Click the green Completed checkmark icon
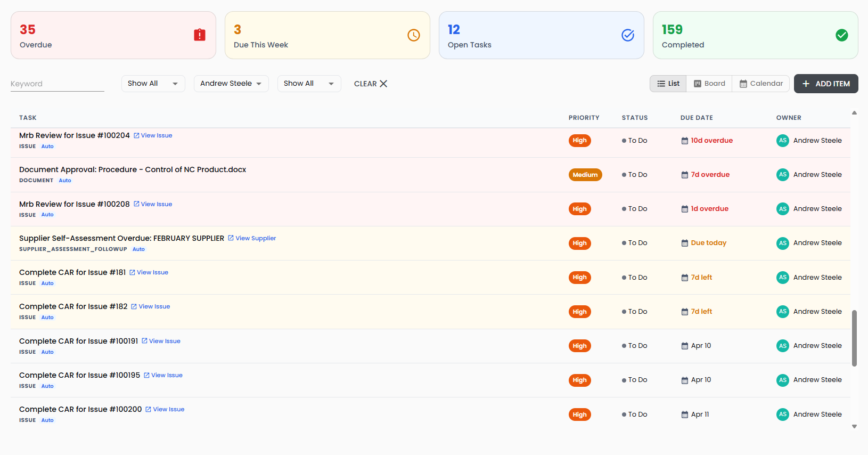Screen dimensions: 868x455 click(842, 35)
